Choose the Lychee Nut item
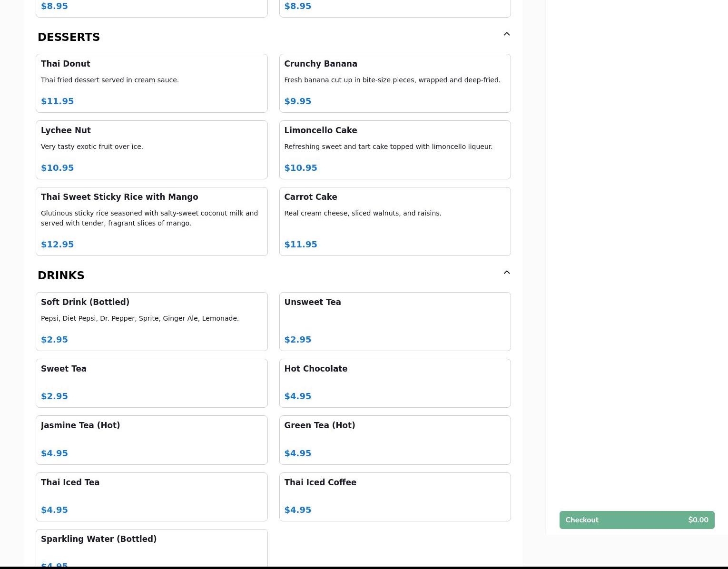Screen dimensions: 728x569 point(151,150)
